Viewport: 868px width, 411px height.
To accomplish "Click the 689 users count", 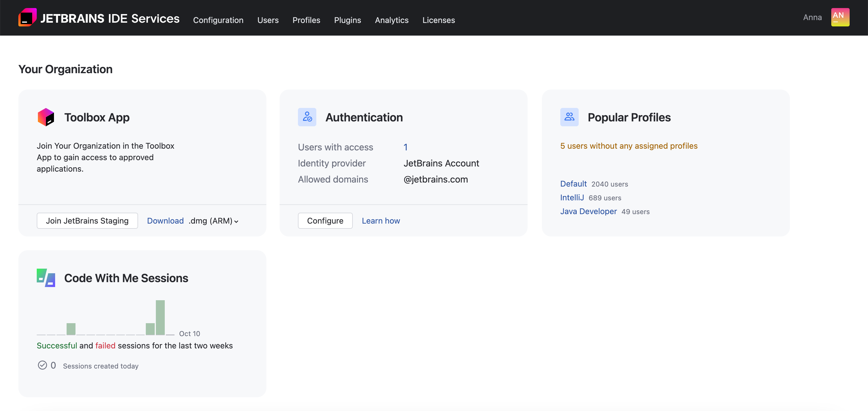I will [605, 198].
